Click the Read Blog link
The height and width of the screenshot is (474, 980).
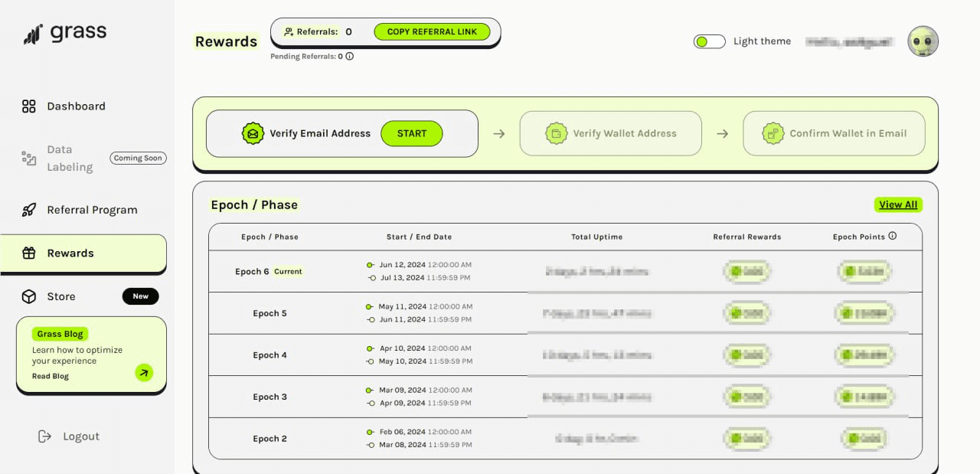tap(51, 376)
